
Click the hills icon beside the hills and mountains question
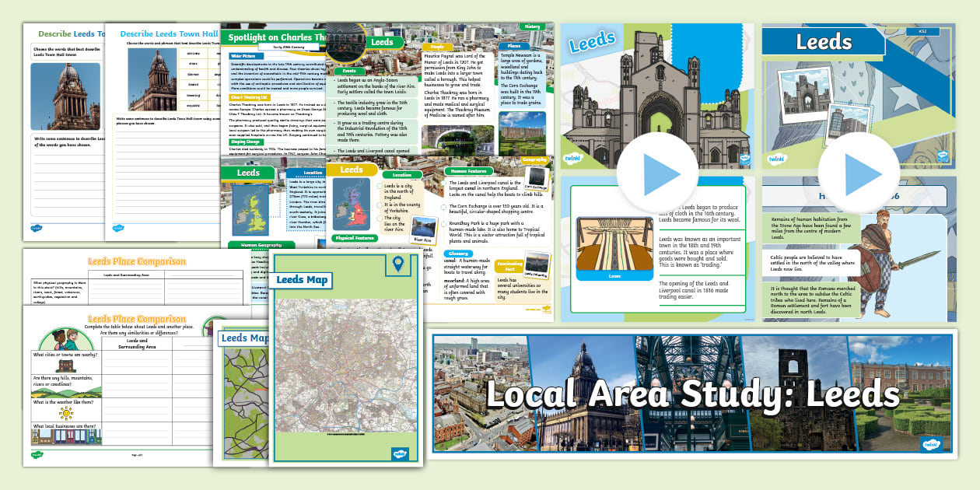tap(65, 393)
